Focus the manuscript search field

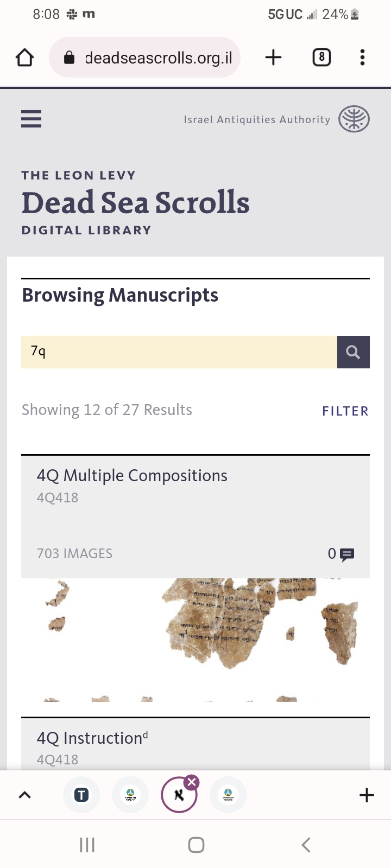pyautogui.click(x=179, y=352)
